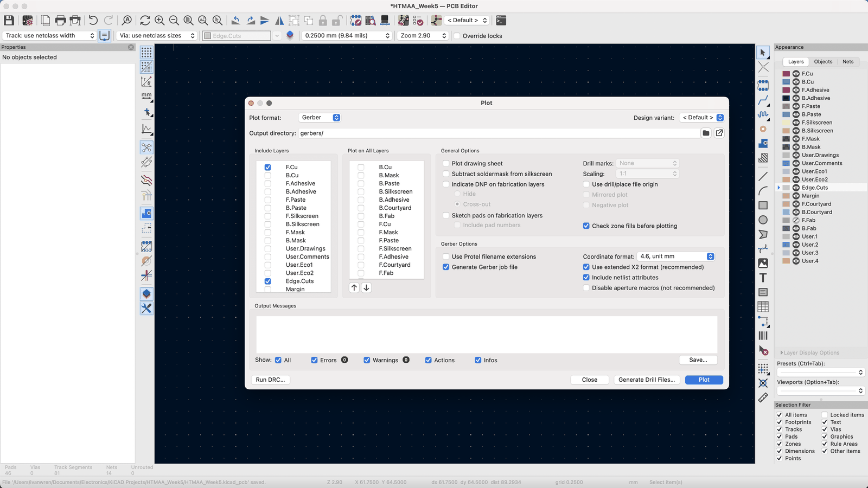
Task: Open the Coordinate format dropdown
Action: point(676,256)
